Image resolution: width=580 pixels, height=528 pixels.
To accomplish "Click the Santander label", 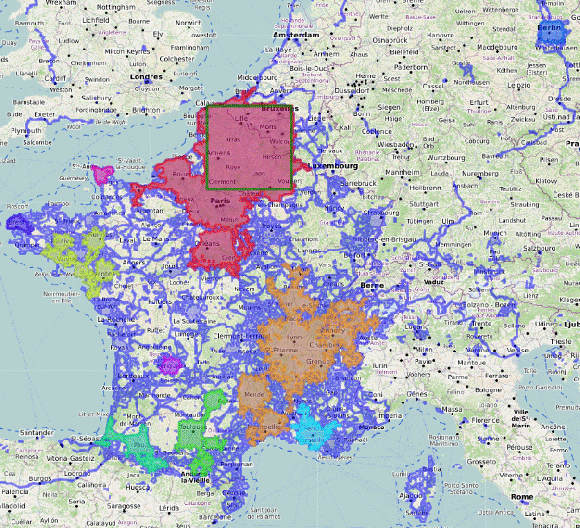I will [x=37, y=432].
